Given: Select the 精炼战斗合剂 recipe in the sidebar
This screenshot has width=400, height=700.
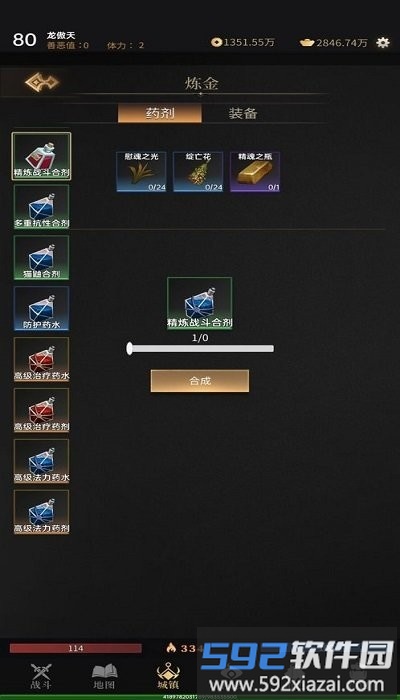Looking at the screenshot, I should [41, 156].
